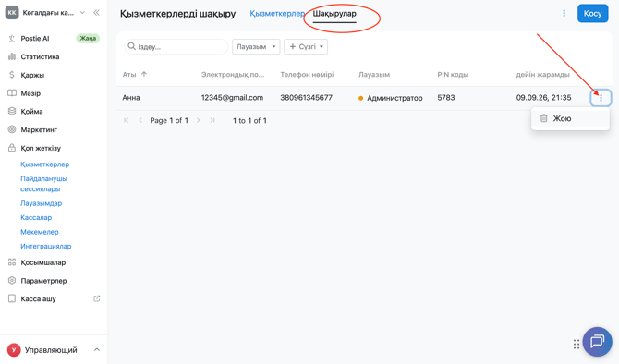Select the PIN value 5783

click(446, 98)
